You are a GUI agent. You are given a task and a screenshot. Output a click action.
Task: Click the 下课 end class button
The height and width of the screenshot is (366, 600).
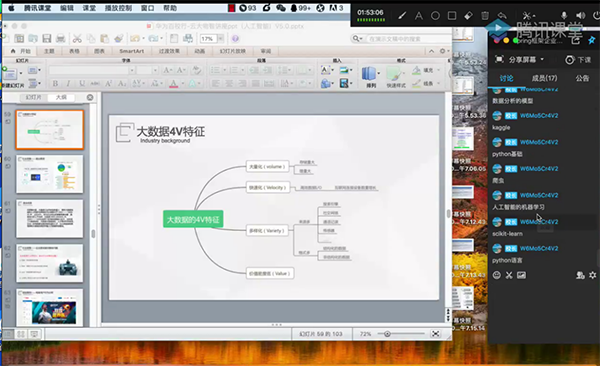click(578, 60)
